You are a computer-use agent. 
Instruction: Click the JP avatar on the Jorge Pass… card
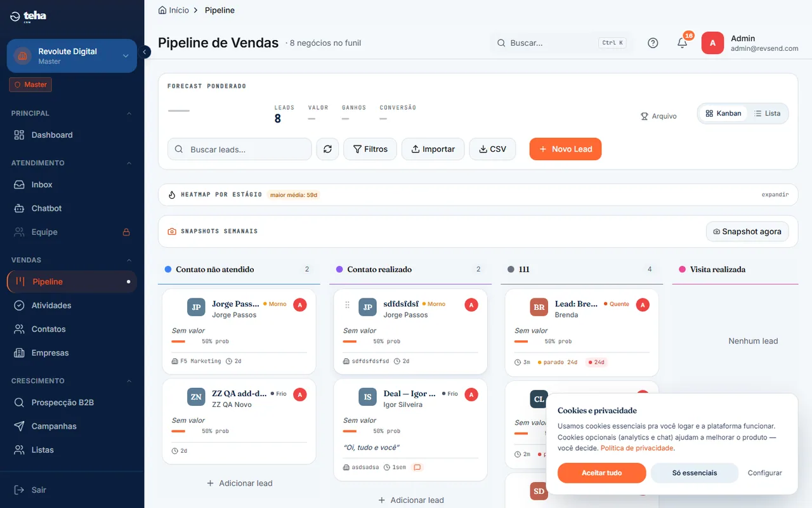(196, 307)
